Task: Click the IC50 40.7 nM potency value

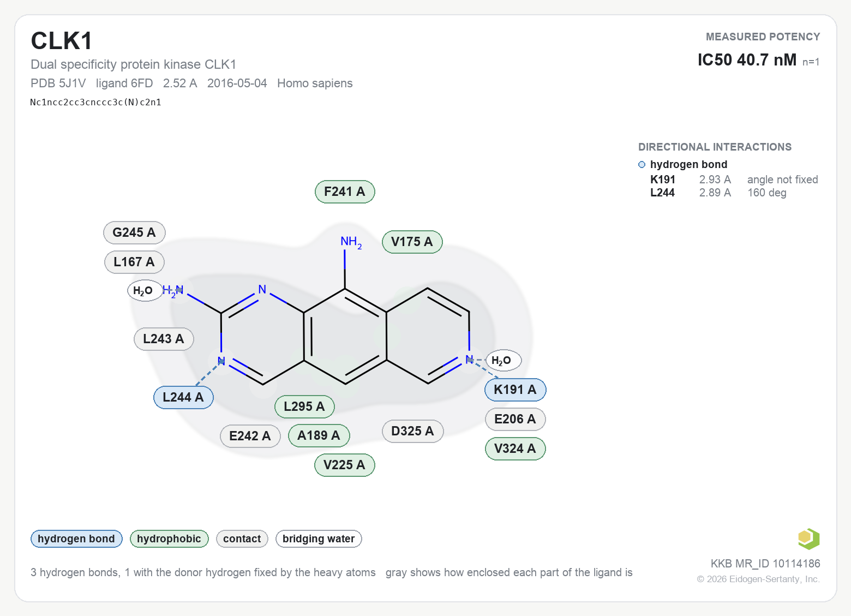Action: tap(747, 59)
